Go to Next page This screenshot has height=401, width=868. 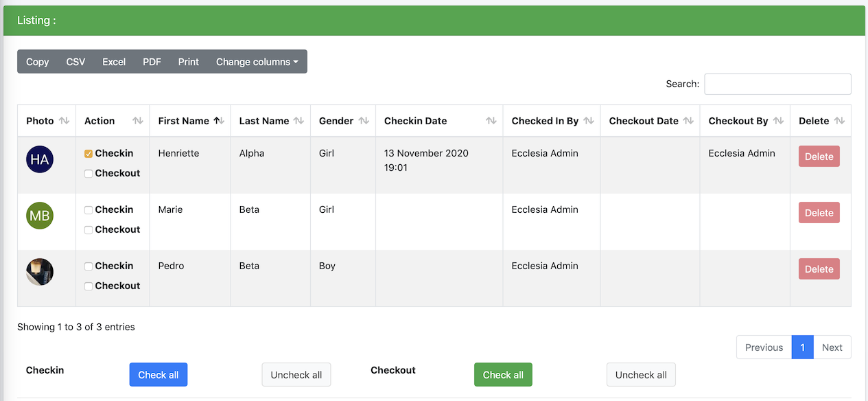pos(832,347)
